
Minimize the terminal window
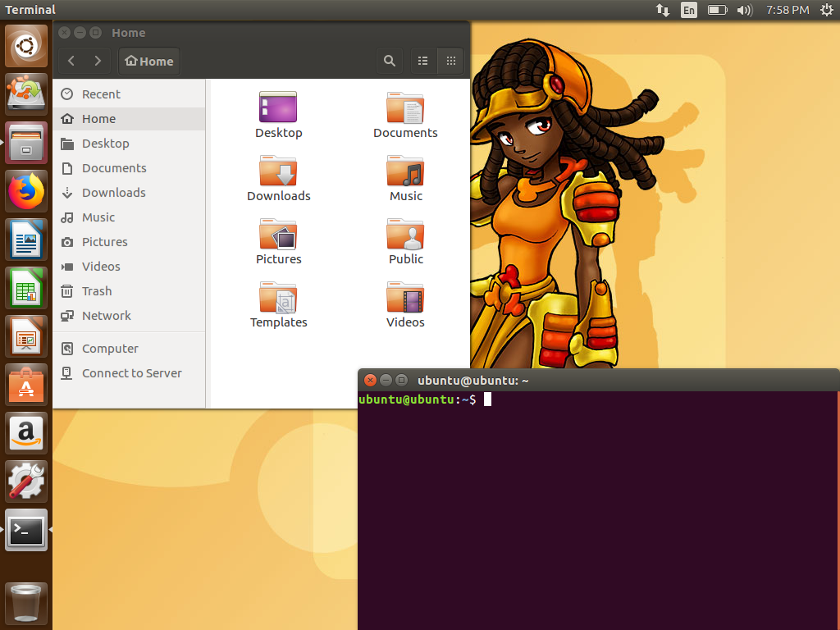(386, 381)
